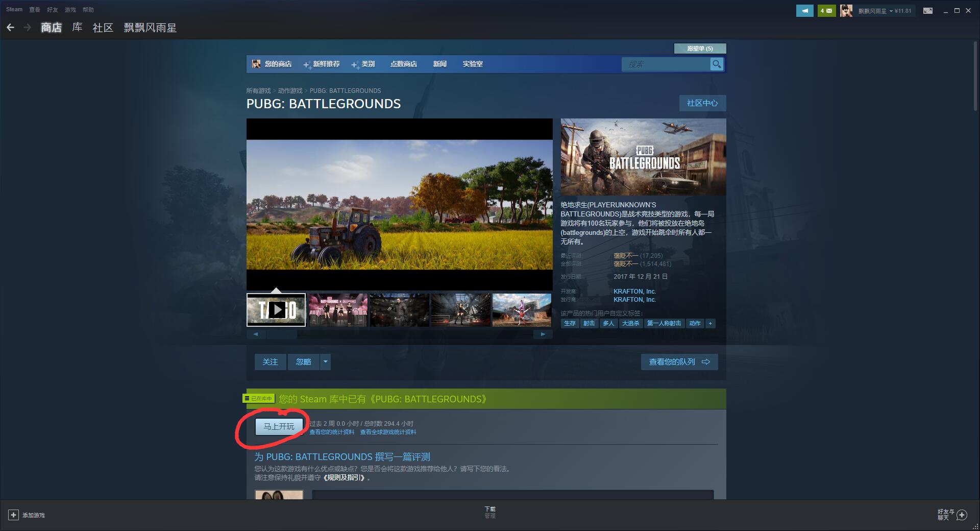The image size is (980, 531).
Task: Open the 游戏 menu
Action: [x=70, y=9]
